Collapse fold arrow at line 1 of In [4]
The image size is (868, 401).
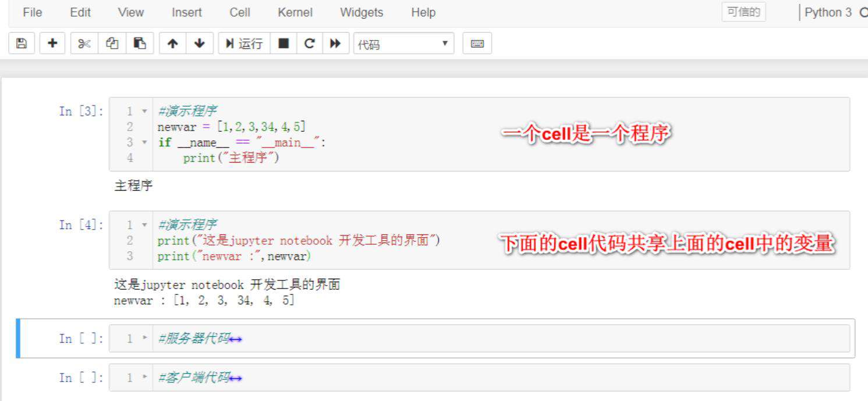click(145, 224)
